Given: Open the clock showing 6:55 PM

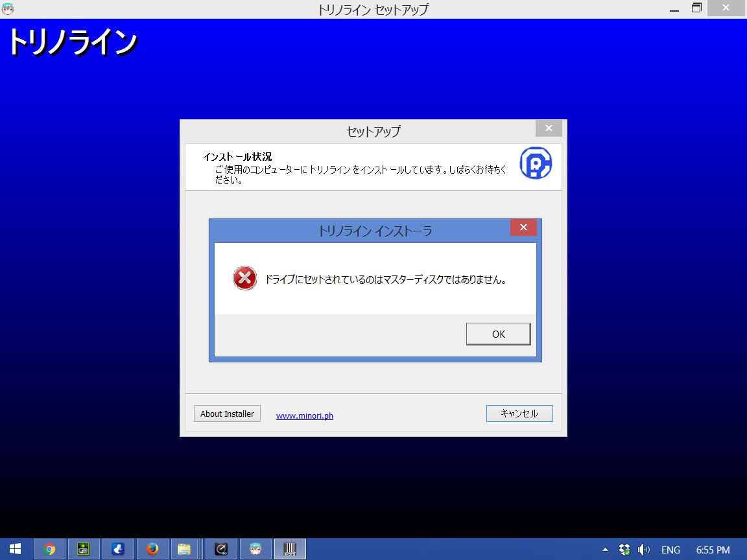Looking at the screenshot, I should pyautogui.click(x=713, y=550).
